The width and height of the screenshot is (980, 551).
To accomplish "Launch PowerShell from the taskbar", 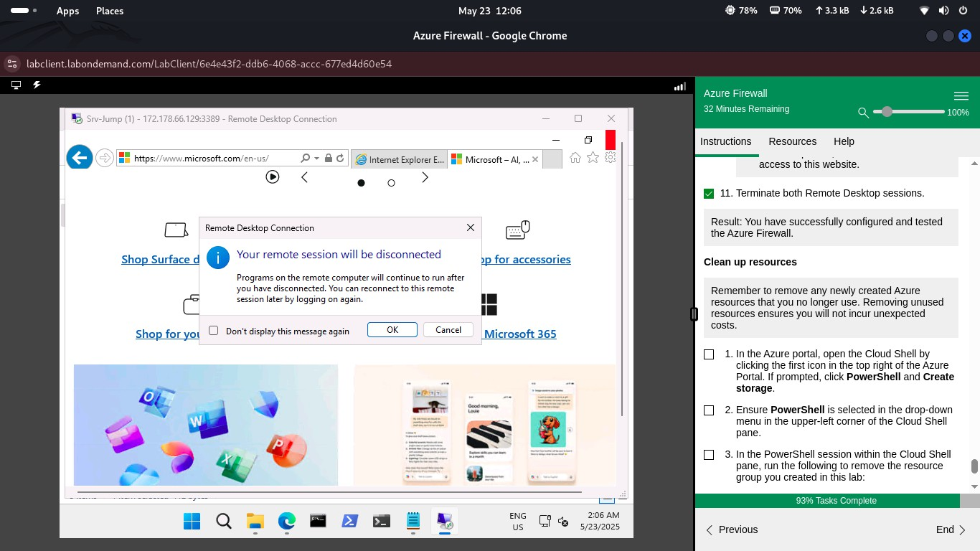I will point(349,521).
